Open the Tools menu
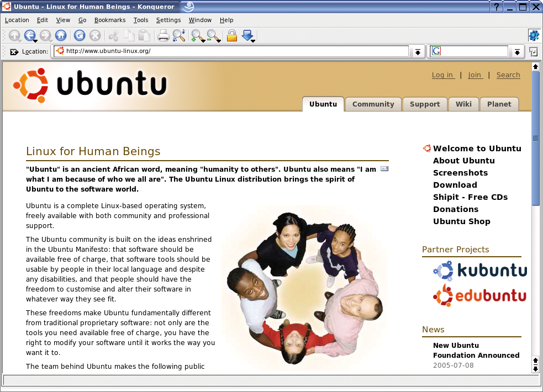The image size is (543, 392). [x=141, y=20]
